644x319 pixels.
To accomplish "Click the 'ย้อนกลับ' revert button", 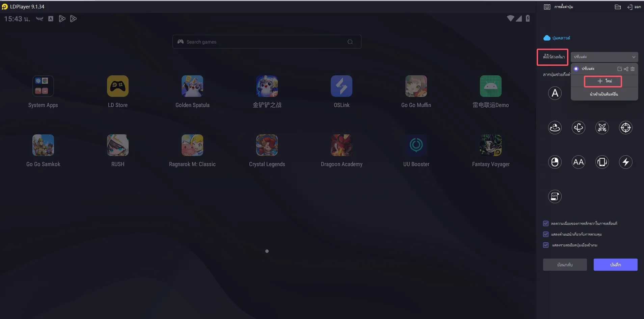I will pyautogui.click(x=565, y=265).
